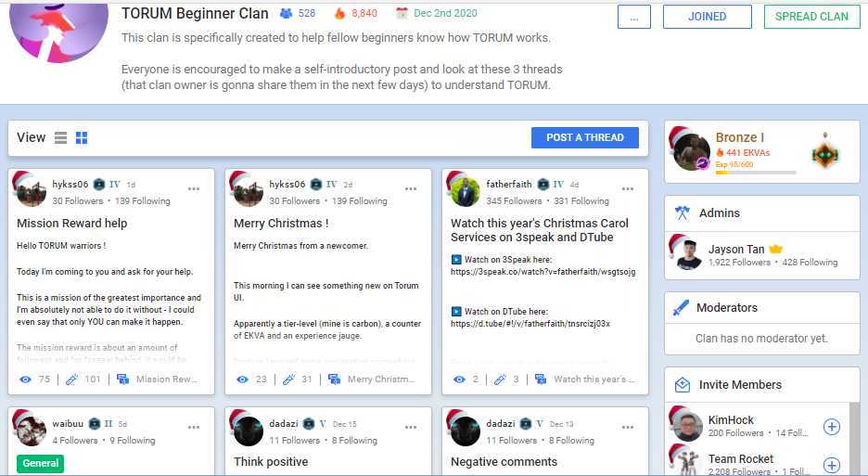Image resolution: width=868 pixels, height=476 pixels.
Task: Open the Think positive thread title
Action: click(x=271, y=461)
